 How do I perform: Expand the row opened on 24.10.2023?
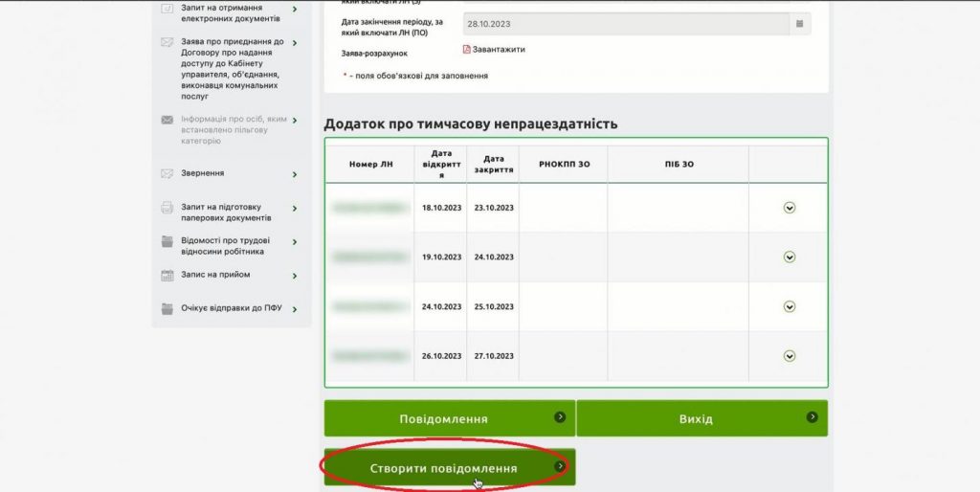coord(790,306)
